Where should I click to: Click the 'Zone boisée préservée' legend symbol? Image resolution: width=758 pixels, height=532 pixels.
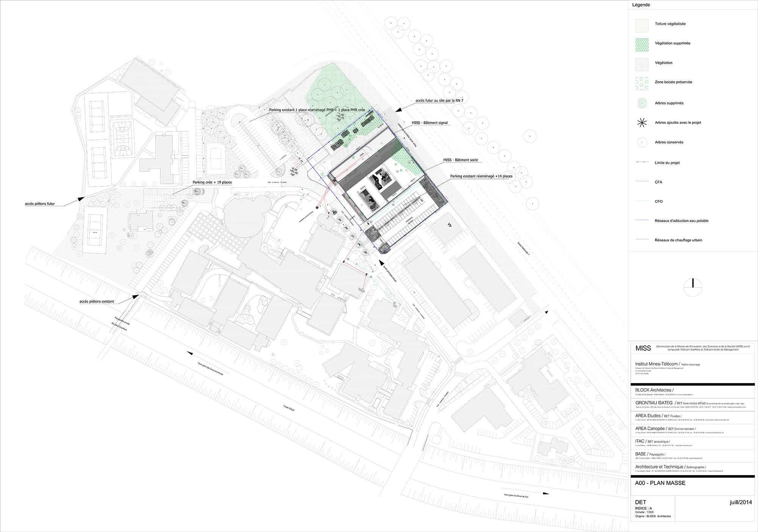642,84
